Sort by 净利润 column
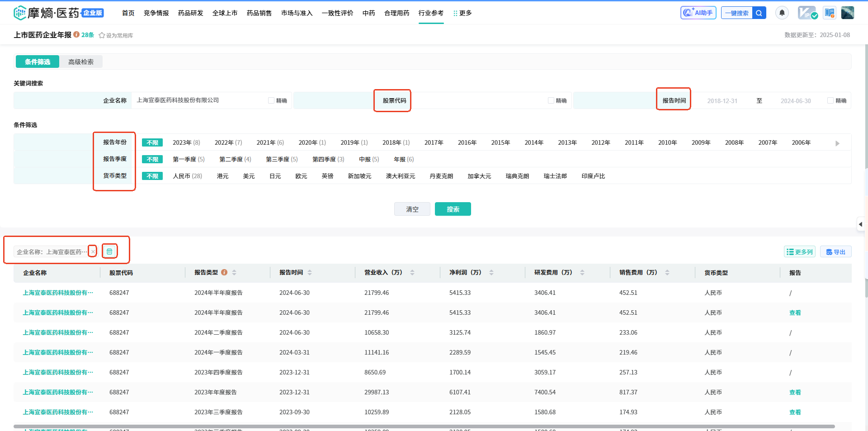This screenshot has height=431, width=868. pos(491,272)
